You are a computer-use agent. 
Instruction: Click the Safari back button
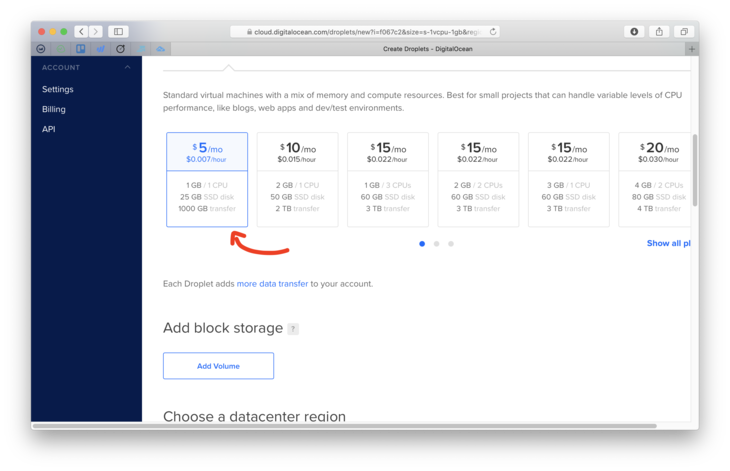point(81,32)
